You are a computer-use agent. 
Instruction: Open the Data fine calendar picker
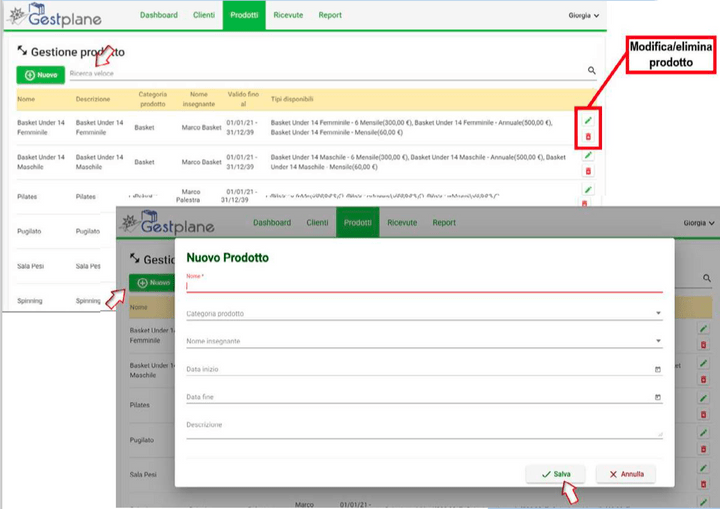pyautogui.click(x=658, y=397)
